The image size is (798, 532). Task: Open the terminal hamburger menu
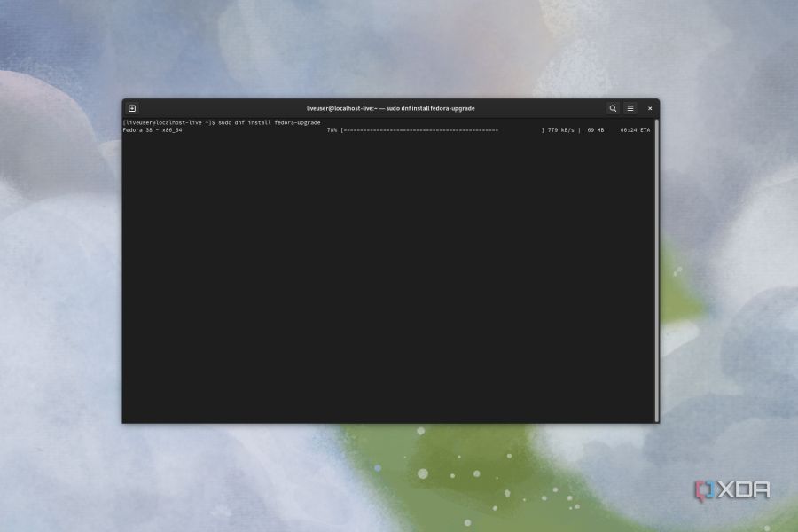pos(630,108)
